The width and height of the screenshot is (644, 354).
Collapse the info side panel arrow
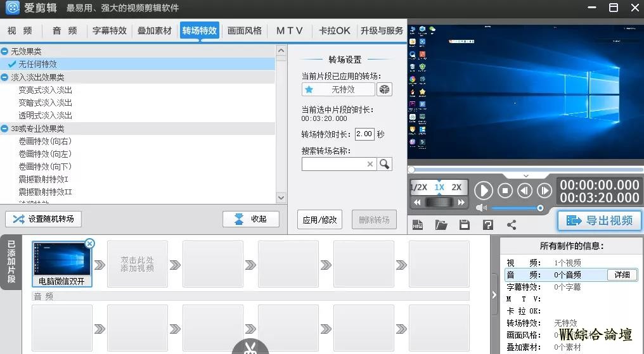494,294
